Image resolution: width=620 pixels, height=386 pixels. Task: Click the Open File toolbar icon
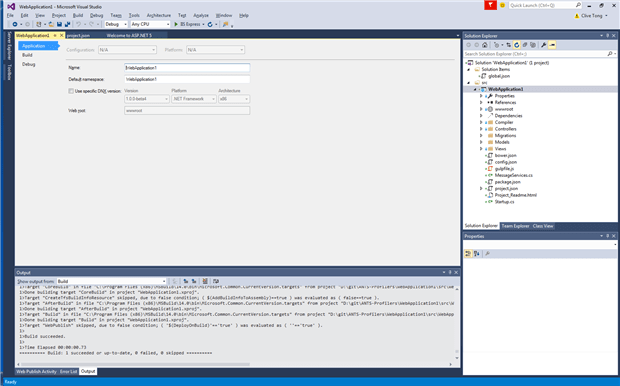coord(51,24)
